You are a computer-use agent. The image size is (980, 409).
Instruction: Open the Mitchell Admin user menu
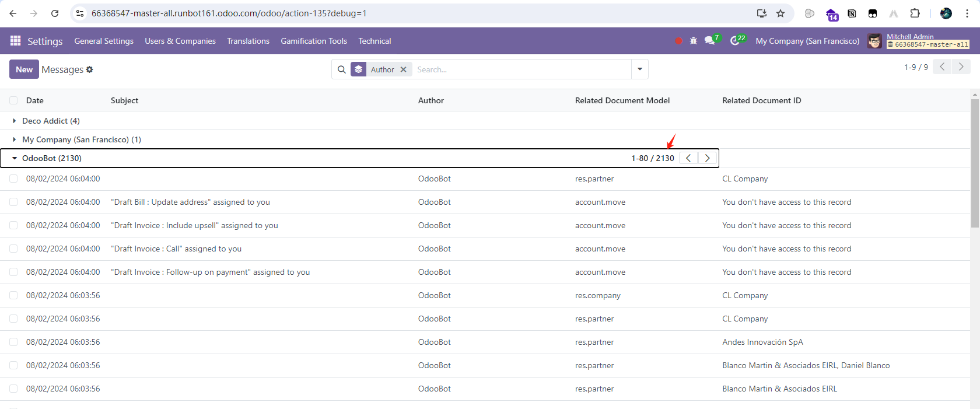pyautogui.click(x=919, y=41)
